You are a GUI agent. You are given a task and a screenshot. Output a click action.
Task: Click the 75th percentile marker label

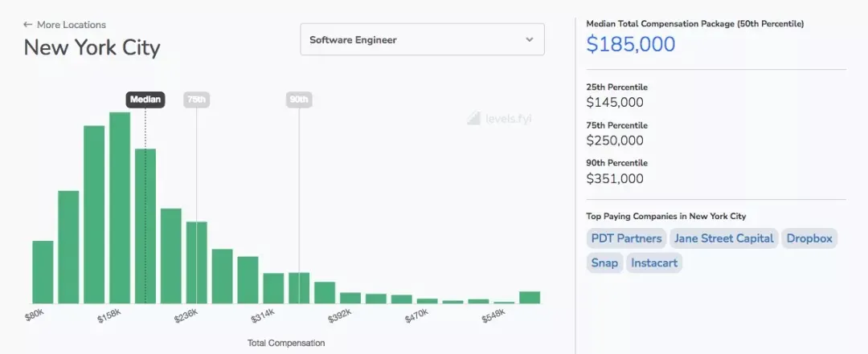tap(196, 100)
